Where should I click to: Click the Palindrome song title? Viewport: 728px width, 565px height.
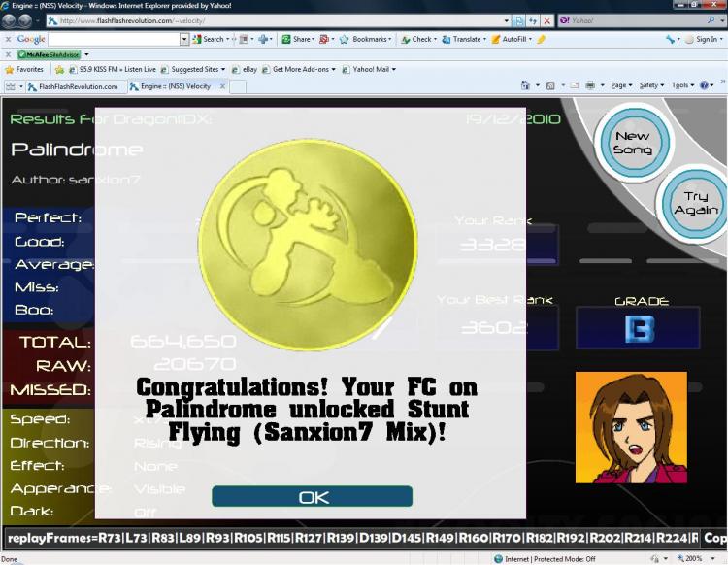[x=77, y=150]
